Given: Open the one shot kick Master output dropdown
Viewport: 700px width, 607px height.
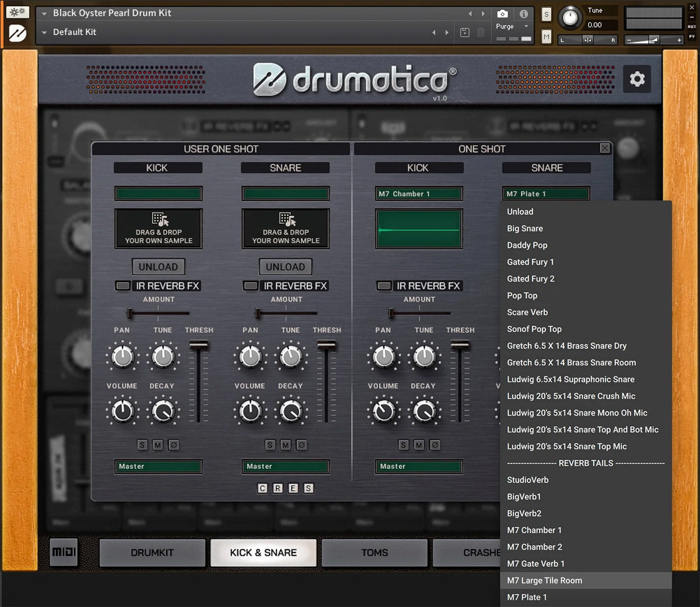Looking at the screenshot, I should (x=419, y=466).
